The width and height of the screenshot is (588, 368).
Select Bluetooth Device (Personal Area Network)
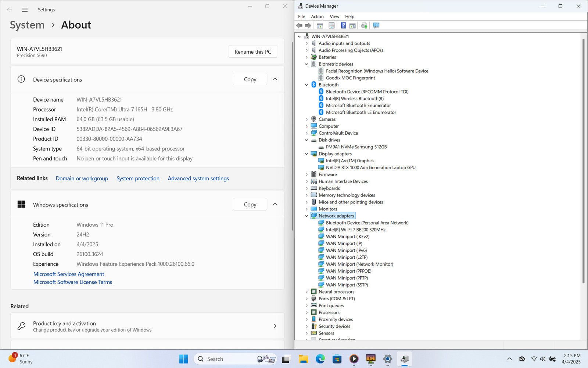[367, 223]
